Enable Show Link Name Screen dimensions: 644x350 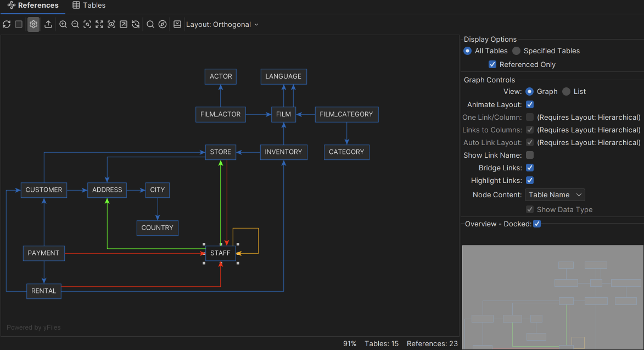529,155
